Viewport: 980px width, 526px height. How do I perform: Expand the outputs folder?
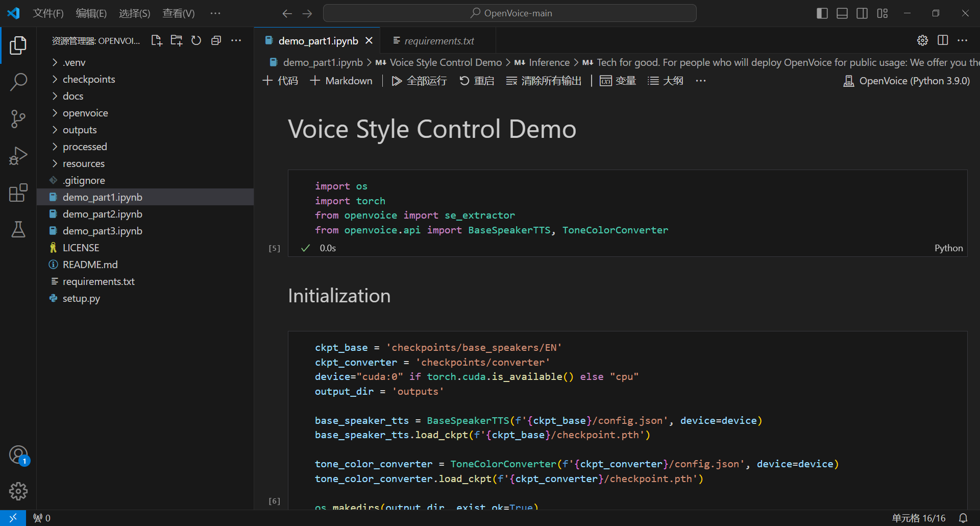tap(145, 130)
